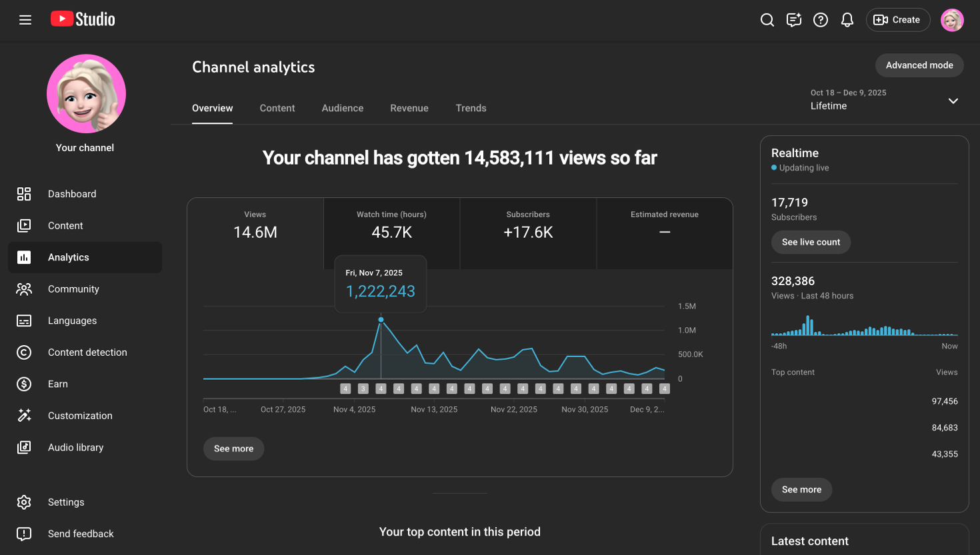Open the hamburger navigation menu
Screen dimensions: 980x555
25,20
